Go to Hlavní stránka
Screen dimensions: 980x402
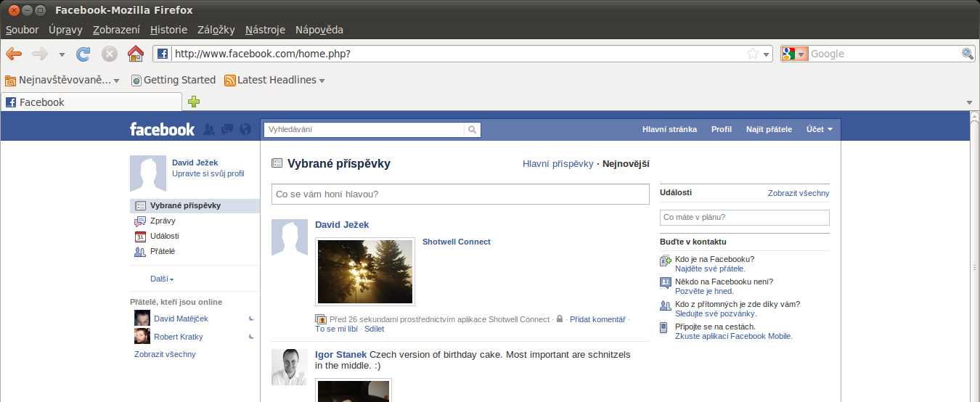[669, 129]
